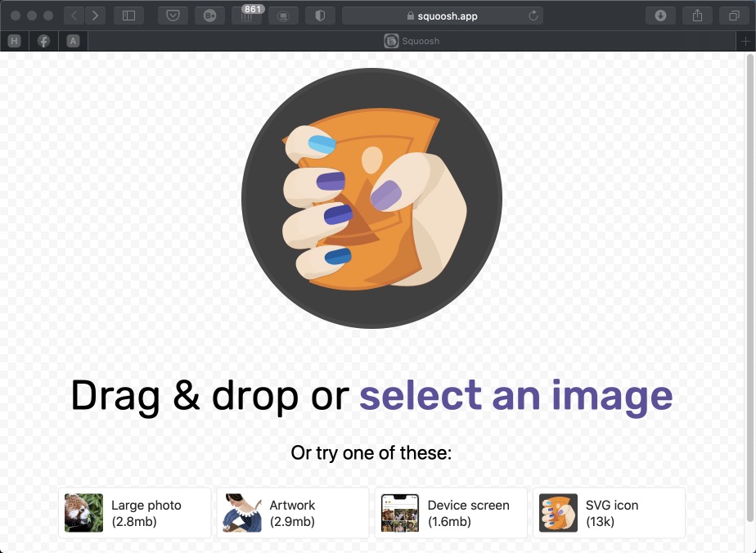The height and width of the screenshot is (553, 756).
Task: Click the "select an image" link
Action: (516, 395)
